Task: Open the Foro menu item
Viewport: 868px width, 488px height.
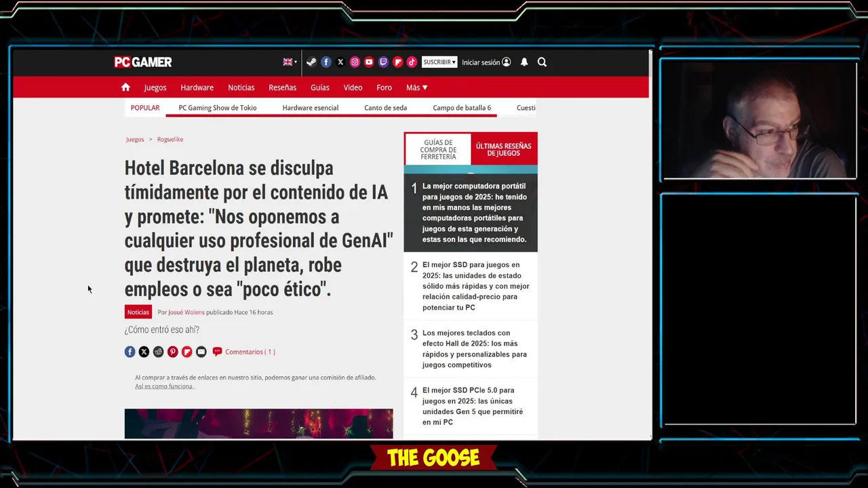Action: click(x=384, y=87)
